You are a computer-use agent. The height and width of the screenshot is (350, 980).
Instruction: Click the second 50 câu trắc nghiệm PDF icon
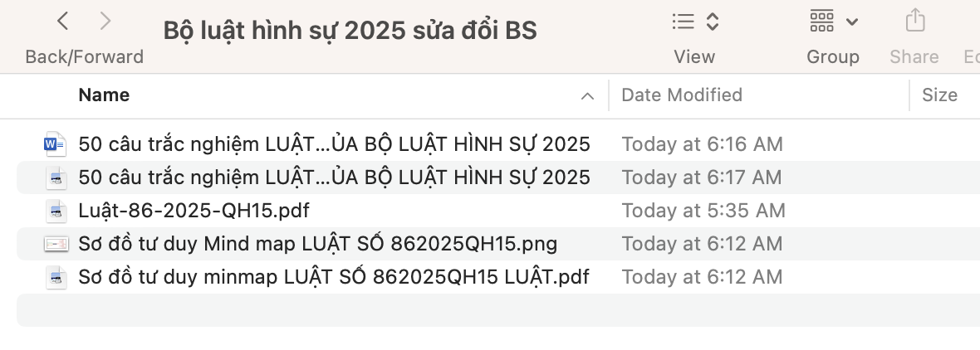pos(56,177)
